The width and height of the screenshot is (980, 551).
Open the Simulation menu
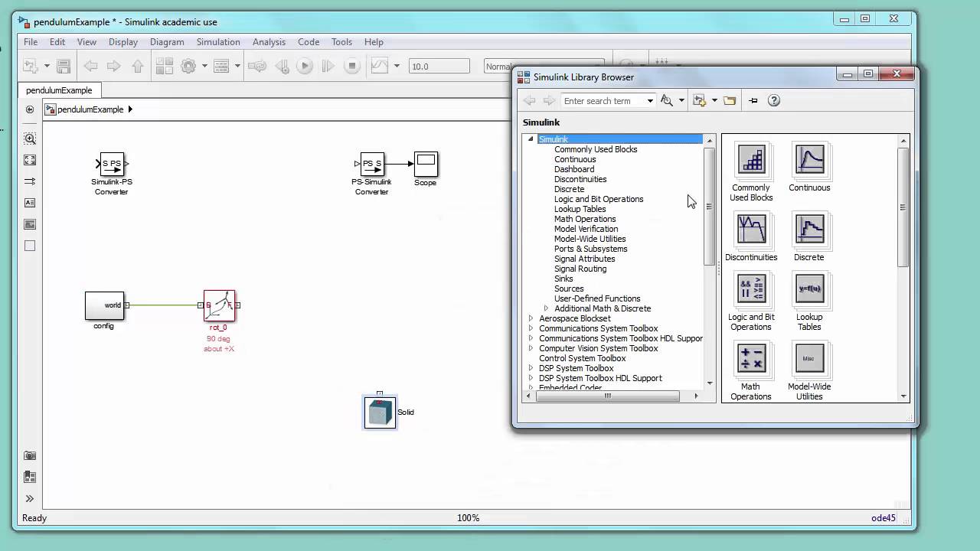click(x=218, y=42)
